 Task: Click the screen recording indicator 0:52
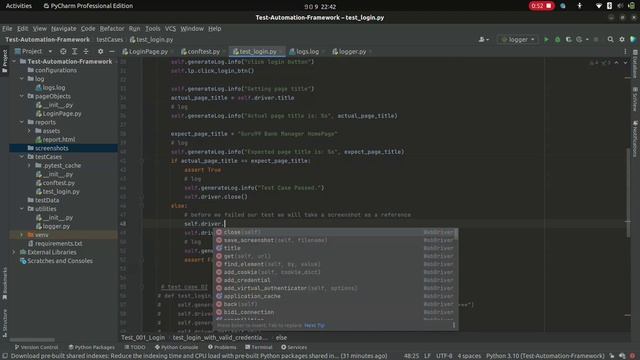pyautogui.click(x=541, y=6)
